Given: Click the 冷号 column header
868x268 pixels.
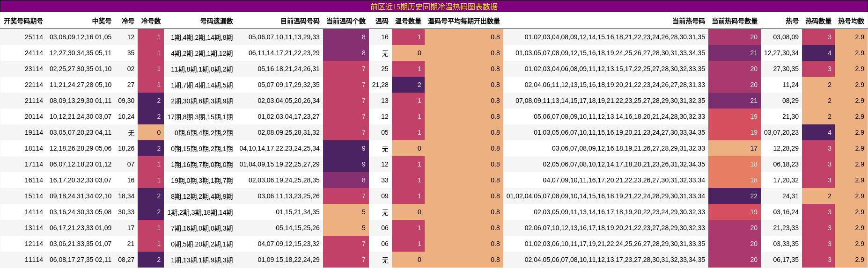Looking at the screenshot, I should pyautogui.click(x=128, y=21).
